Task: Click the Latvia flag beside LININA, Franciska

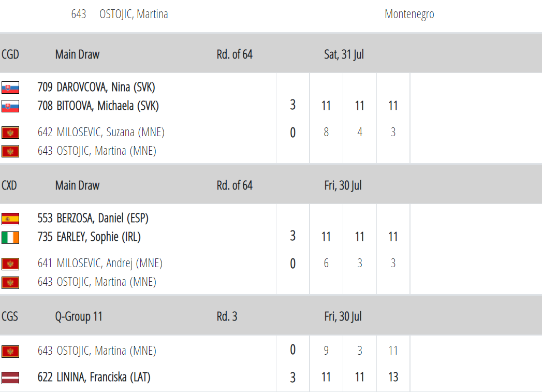Action: pyautogui.click(x=10, y=378)
